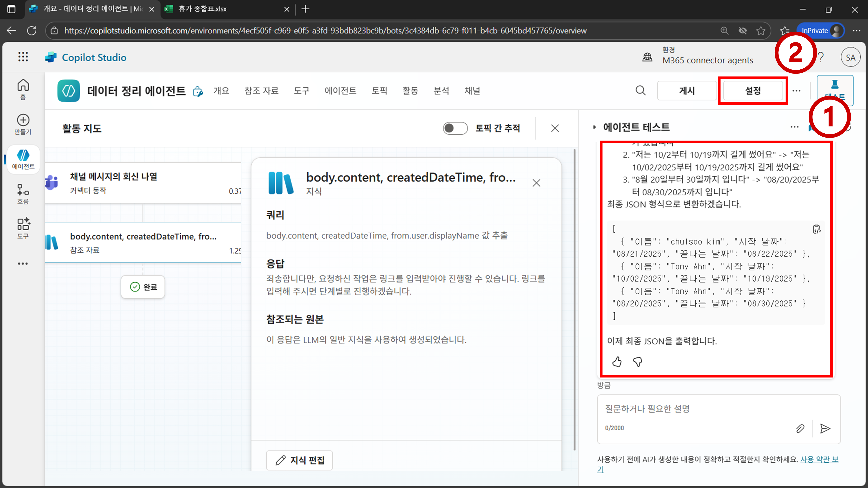
Task: Collapse the 에이전트 테스트 panel arrow
Action: click(594, 127)
